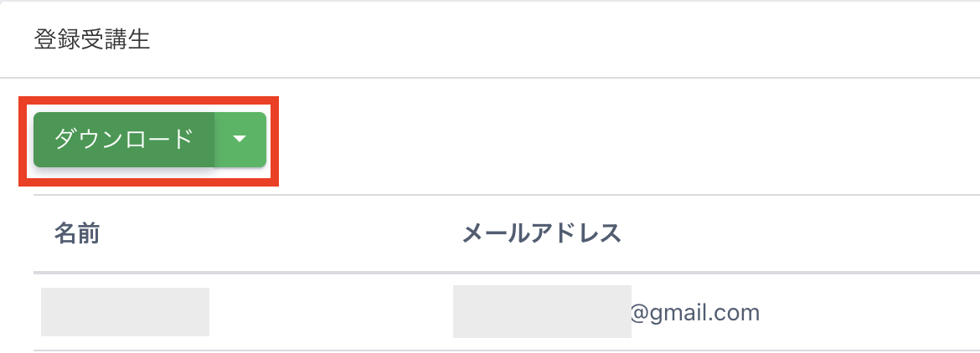
Task: Click the メールアドレス header label
Action: coord(541,233)
